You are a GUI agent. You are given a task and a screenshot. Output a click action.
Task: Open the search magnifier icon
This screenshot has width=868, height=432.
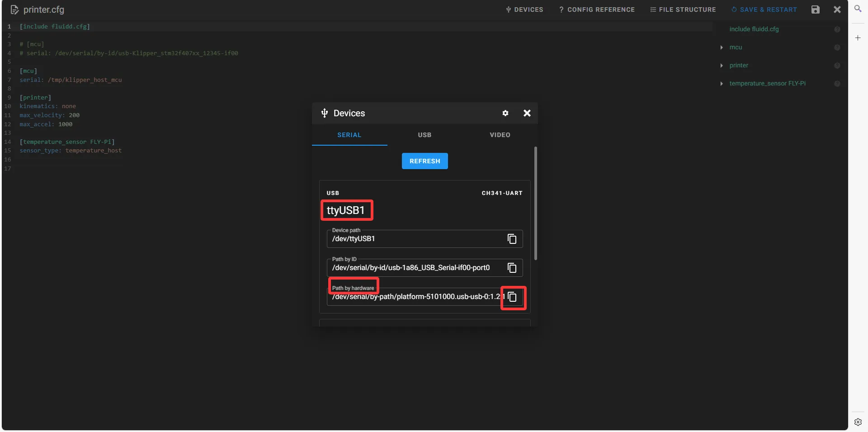[x=858, y=9]
